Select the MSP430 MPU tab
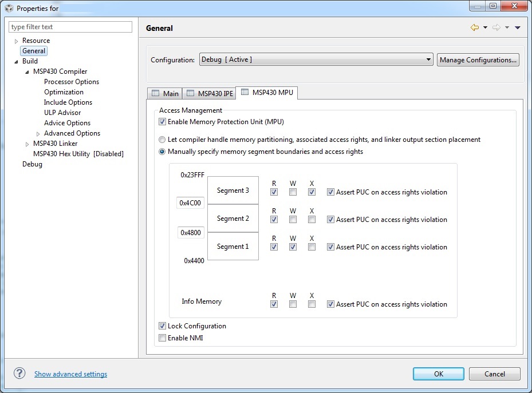The height and width of the screenshot is (393, 532). pos(267,93)
